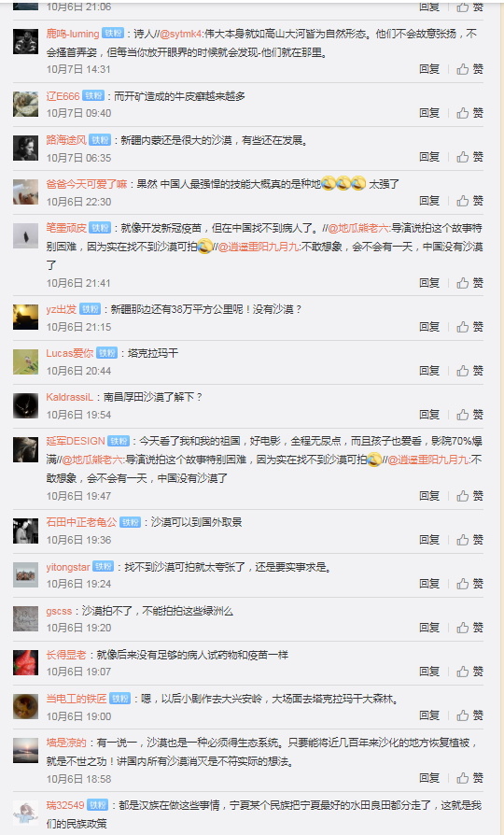Like the comment from 爸爸今天可爱了嘛
504x835 pixels.
coord(470,201)
